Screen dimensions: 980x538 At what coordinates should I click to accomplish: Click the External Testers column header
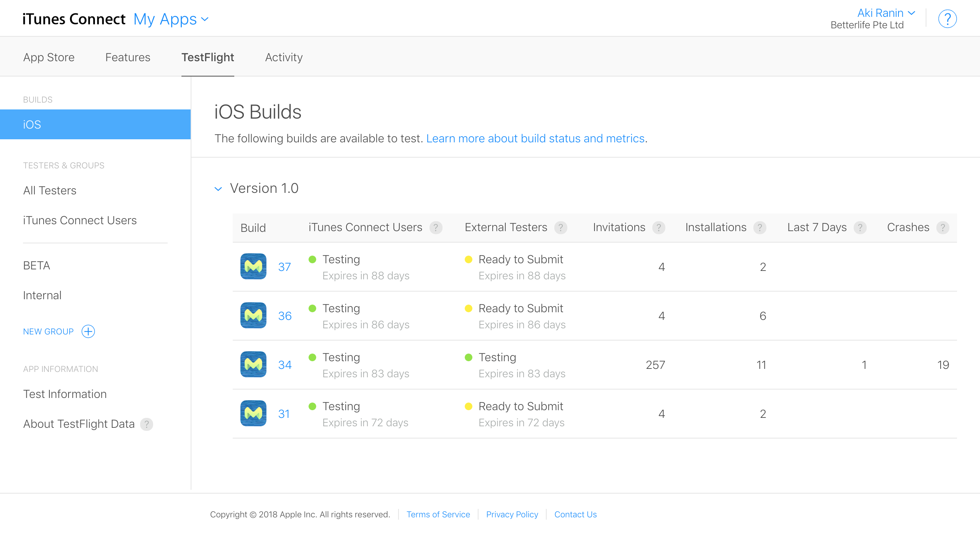click(x=506, y=227)
